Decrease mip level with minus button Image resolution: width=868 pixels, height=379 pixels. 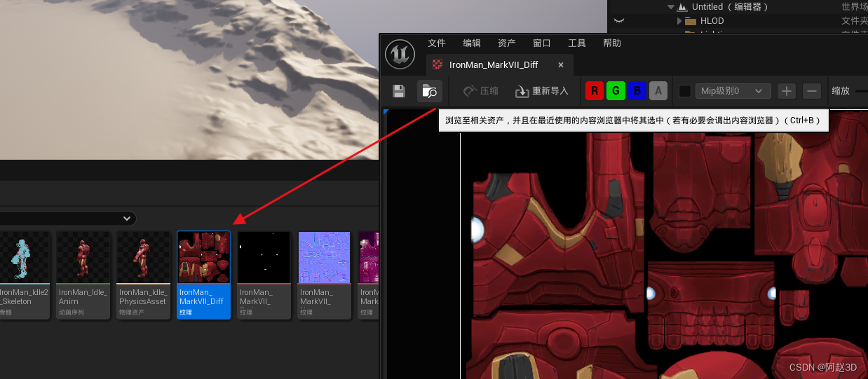(812, 91)
